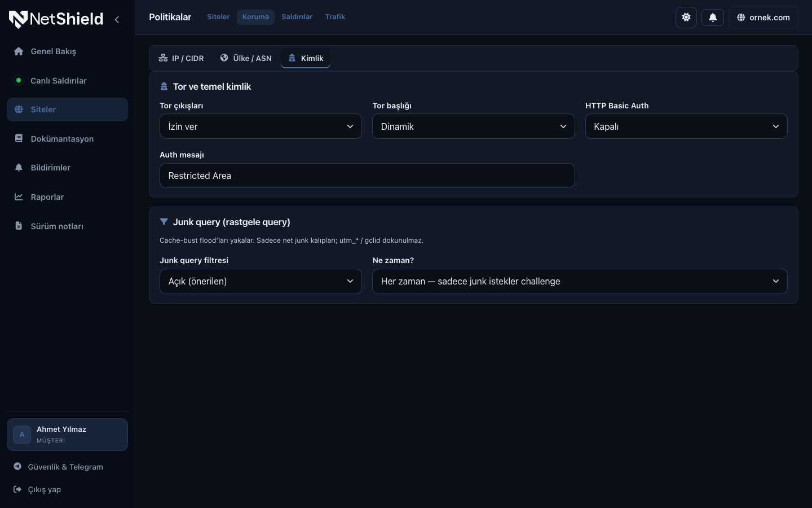Click the Politikalar page title
Image resolution: width=812 pixels, height=508 pixels.
pyautogui.click(x=170, y=17)
